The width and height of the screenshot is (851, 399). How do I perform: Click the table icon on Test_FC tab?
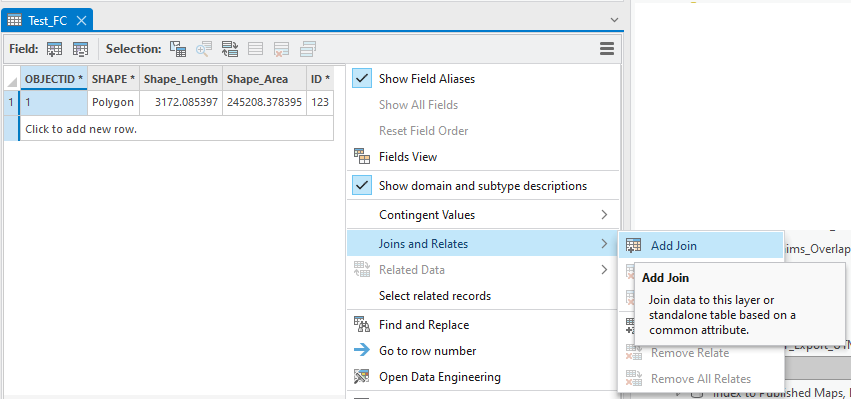(x=15, y=21)
